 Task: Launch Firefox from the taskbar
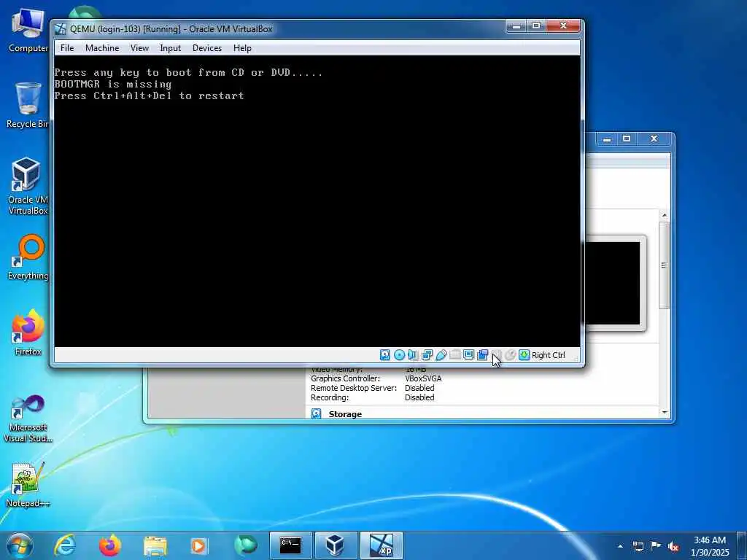point(109,545)
